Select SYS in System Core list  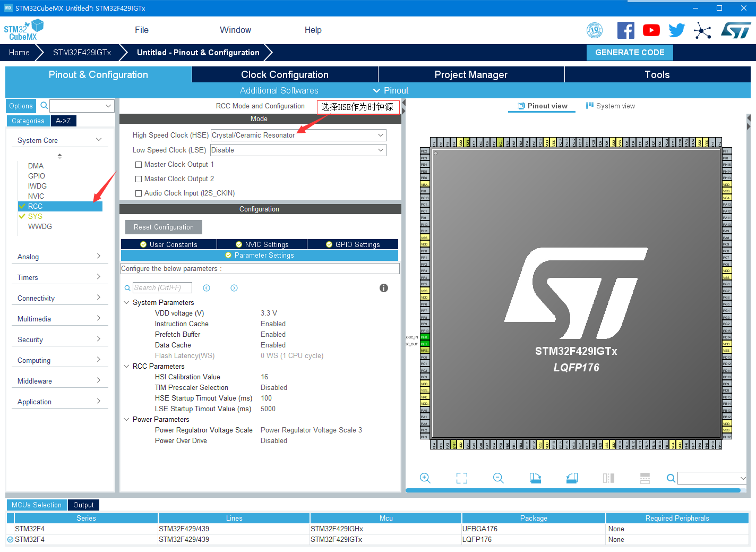coord(35,216)
